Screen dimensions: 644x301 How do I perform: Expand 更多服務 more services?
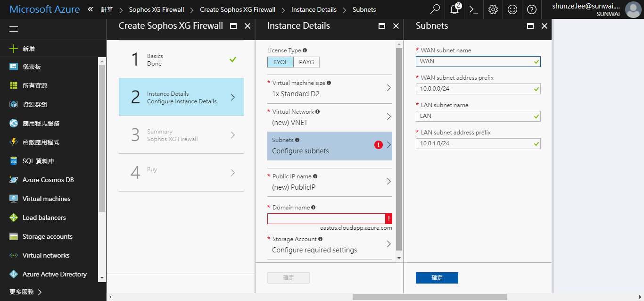[x=26, y=292]
